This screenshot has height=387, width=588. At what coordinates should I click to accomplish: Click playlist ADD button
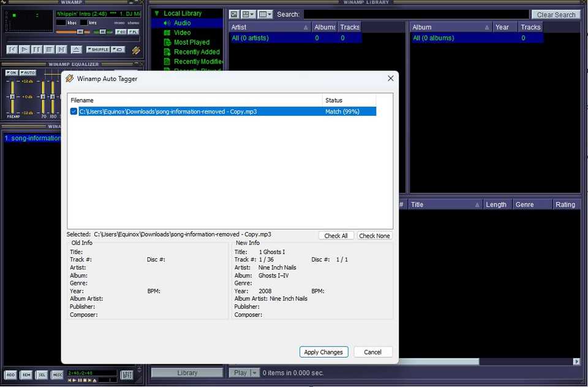[x=10, y=375]
